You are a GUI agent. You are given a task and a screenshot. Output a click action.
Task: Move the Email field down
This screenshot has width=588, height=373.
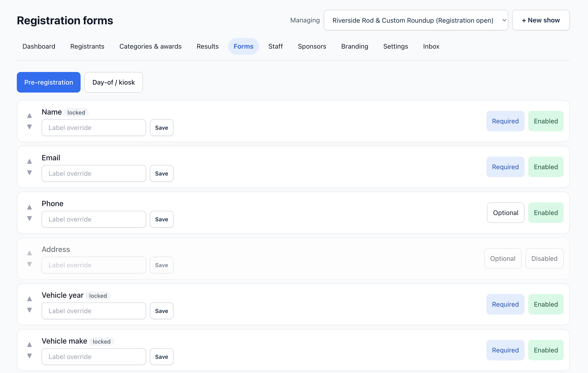(x=29, y=173)
